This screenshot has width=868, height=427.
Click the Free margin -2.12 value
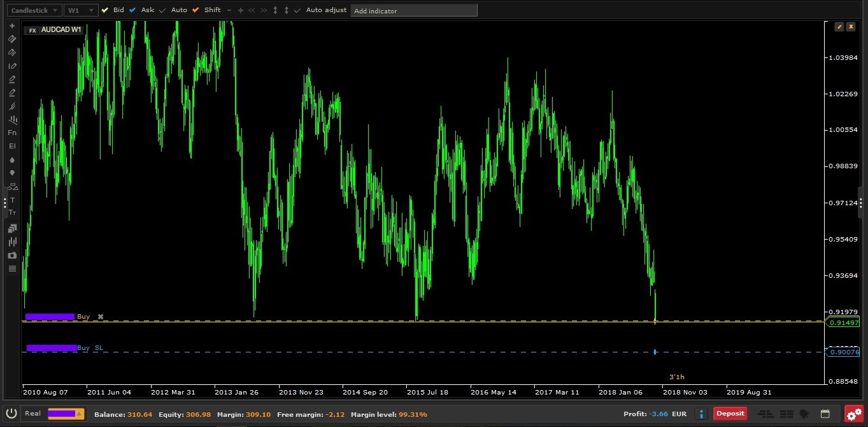[334, 414]
